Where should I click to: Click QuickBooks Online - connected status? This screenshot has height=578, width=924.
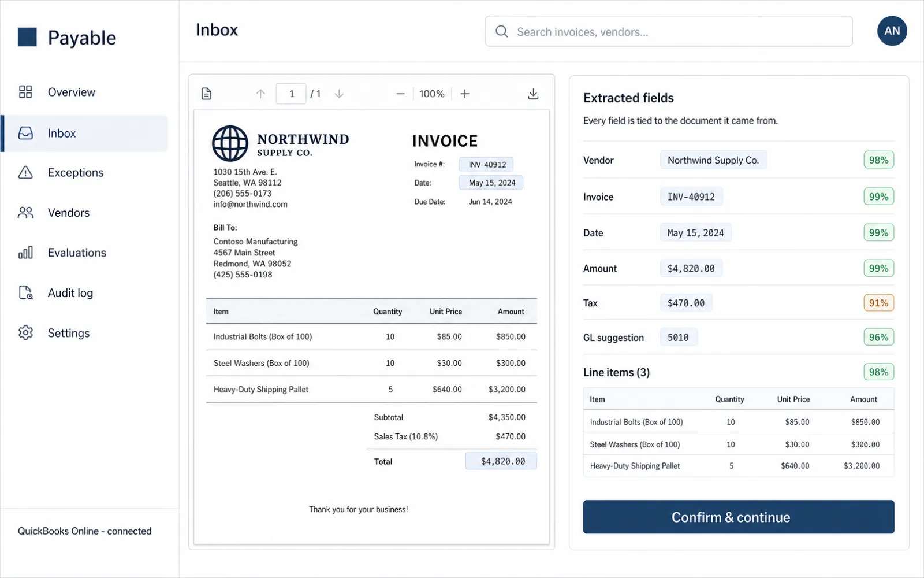85,531
